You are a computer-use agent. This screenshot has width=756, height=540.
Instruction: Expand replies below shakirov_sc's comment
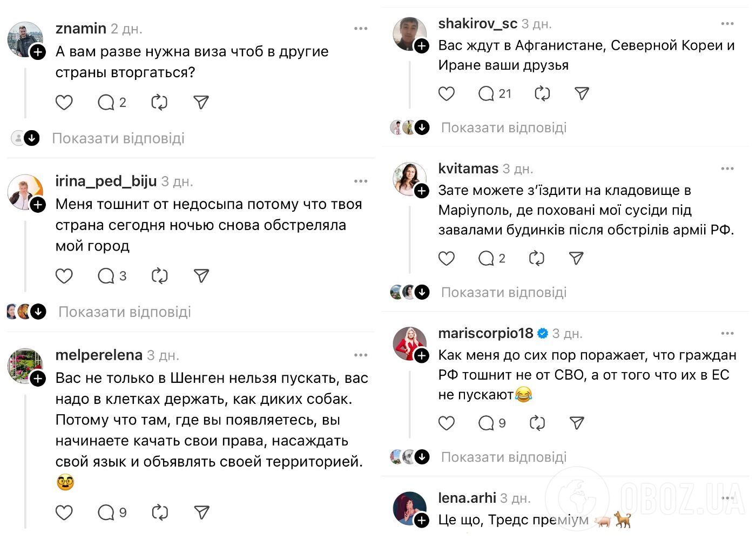coord(503,127)
